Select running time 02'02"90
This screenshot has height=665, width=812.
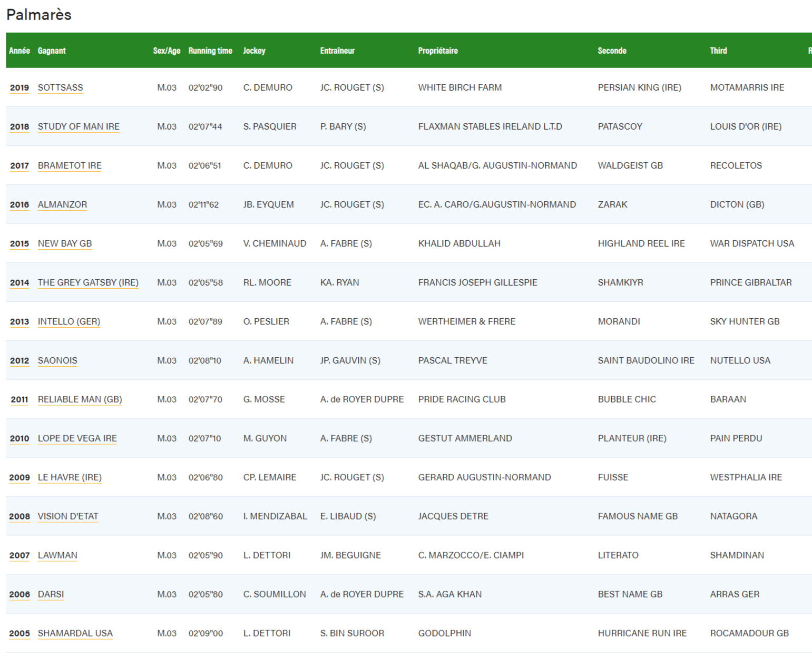coord(206,87)
